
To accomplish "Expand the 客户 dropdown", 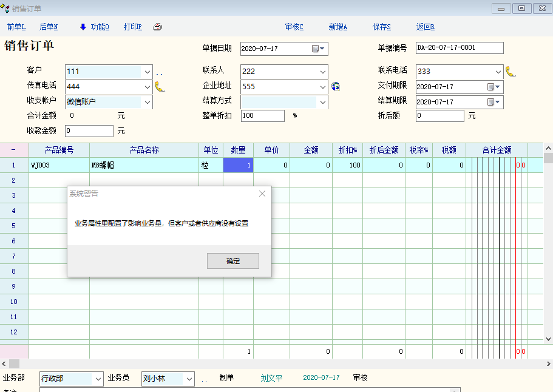I will pyautogui.click(x=146, y=72).
